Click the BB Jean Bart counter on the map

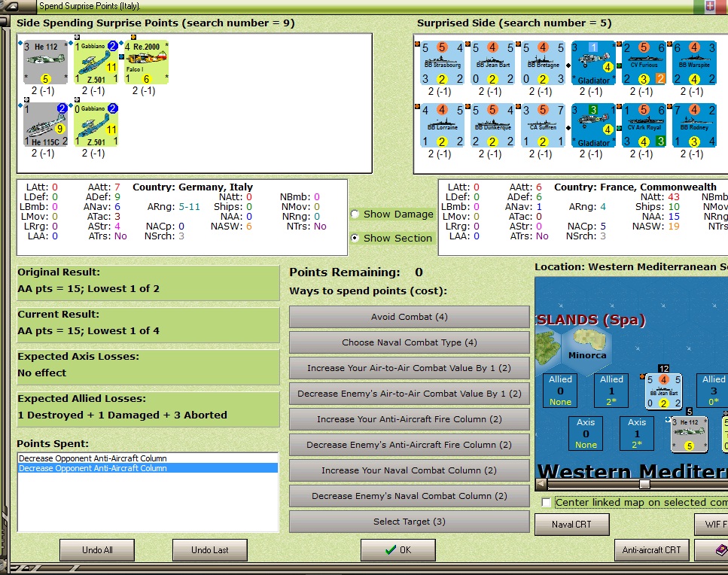(x=663, y=391)
